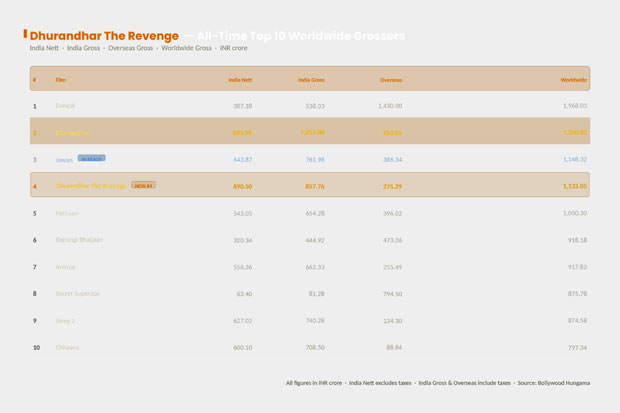Image resolution: width=620 pixels, height=413 pixels.
Task: Click the 'Film' column header
Action: (60, 80)
